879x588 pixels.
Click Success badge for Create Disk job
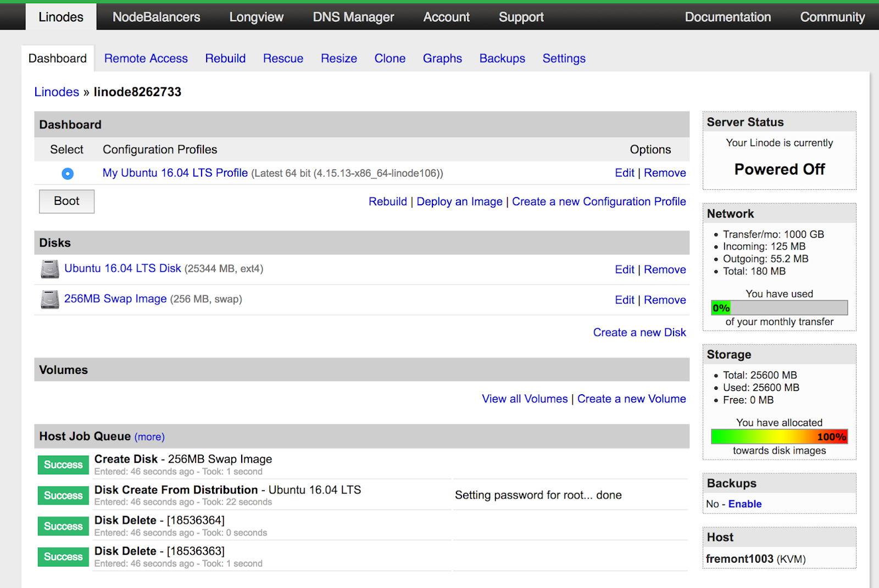coord(63,464)
